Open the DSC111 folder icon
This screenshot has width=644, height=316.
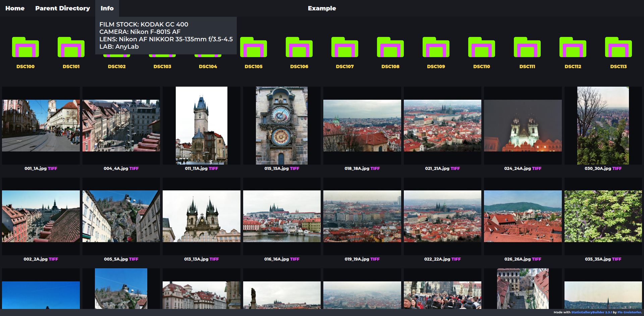pyautogui.click(x=527, y=48)
